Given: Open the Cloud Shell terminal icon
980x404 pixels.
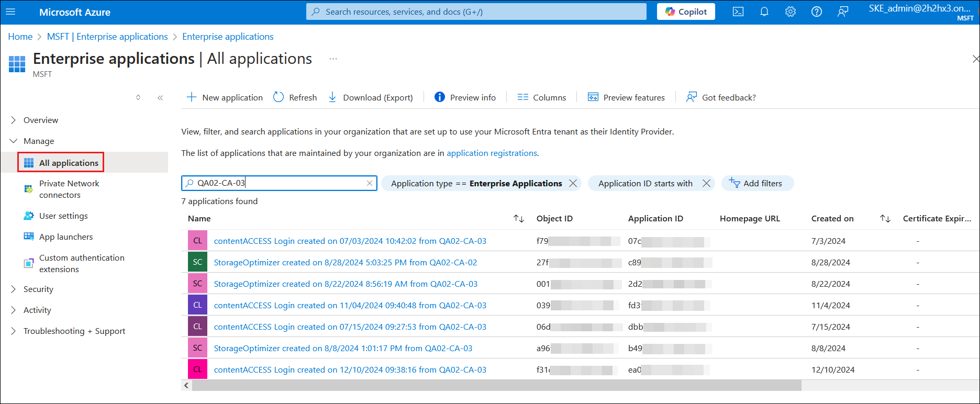Looking at the screenshot, I should tap(738, 12).
